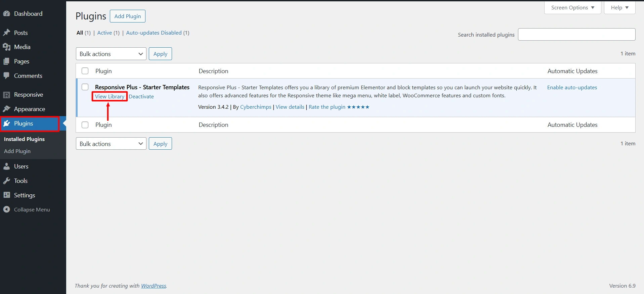The image size is (644, 294).
Task: Open the bottom Bulk actions dropdown
Action: coord(111,144)
